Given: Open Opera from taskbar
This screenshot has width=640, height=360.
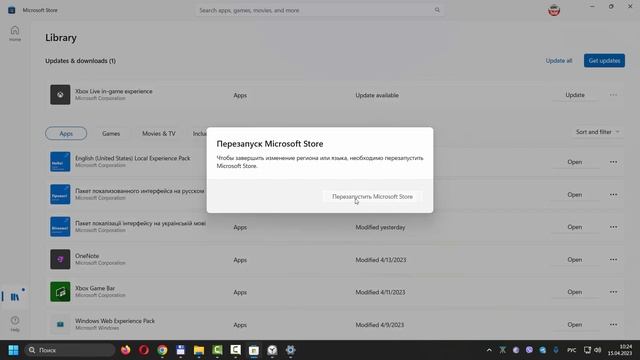Looking at the screenshot, I should point(144,350).
